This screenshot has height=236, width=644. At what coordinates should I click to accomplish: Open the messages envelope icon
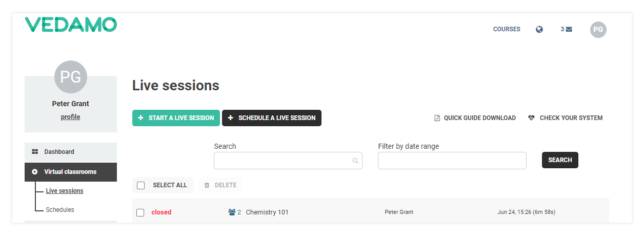pyautogui.click(x=569, y=29)
